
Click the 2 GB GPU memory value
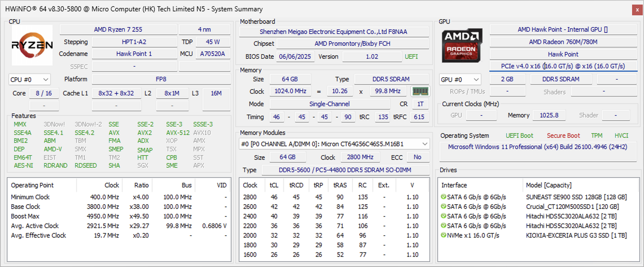507,79
